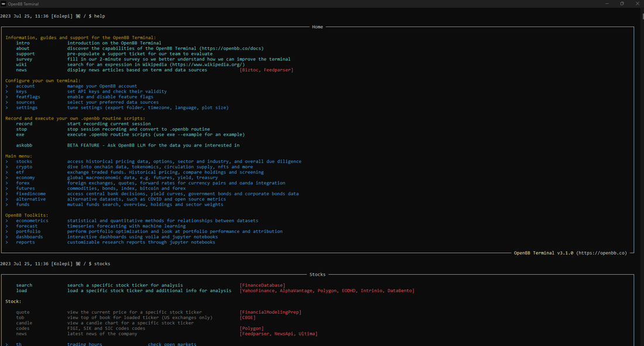This screenshot has width=644, height=346.
Task: Click the 'Configure your own terminal:' heading
Action: coord(43,81)
